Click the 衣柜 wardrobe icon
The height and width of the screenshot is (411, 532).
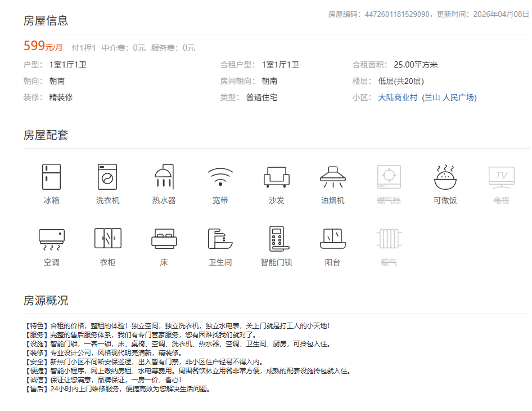click(x=108, y=239)
